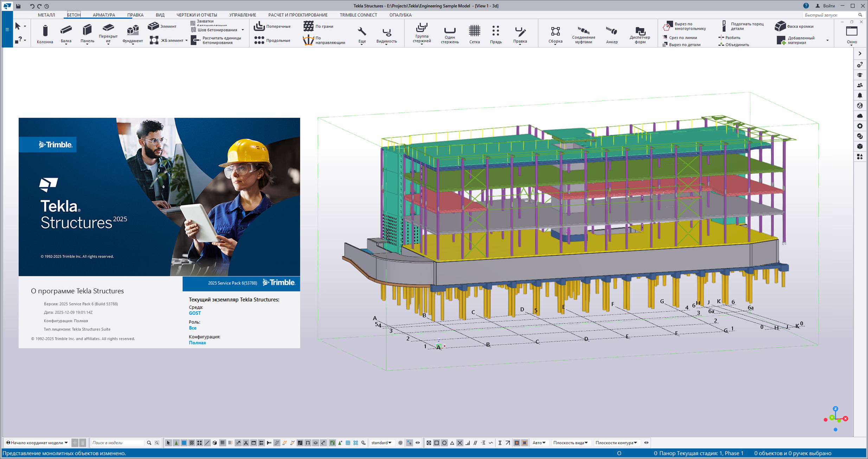Image resolution: width=868 pixels, height=459 pixels.
Task: Open Trimble Connect cloud icon in sidebar
Action: click(860, 116)
